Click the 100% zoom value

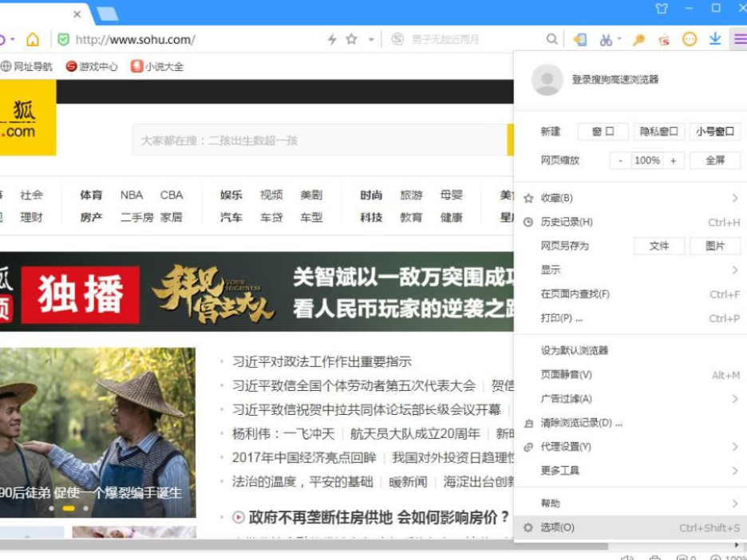pos(647,160)
